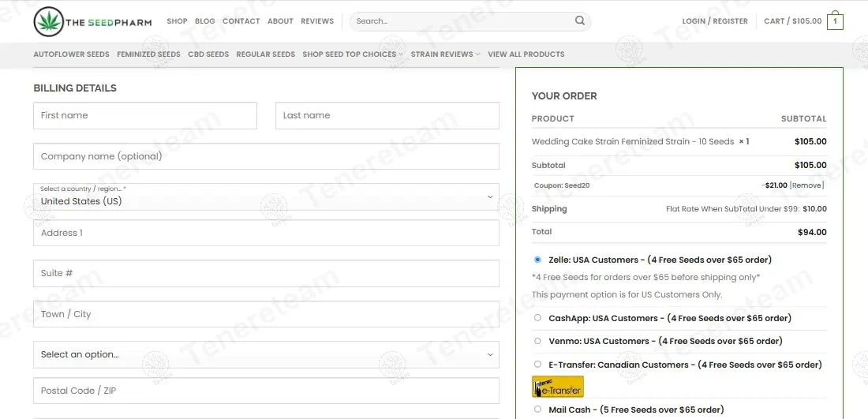
Task: Go to CBD Seeds category
Action: click(x=208, y=54)
